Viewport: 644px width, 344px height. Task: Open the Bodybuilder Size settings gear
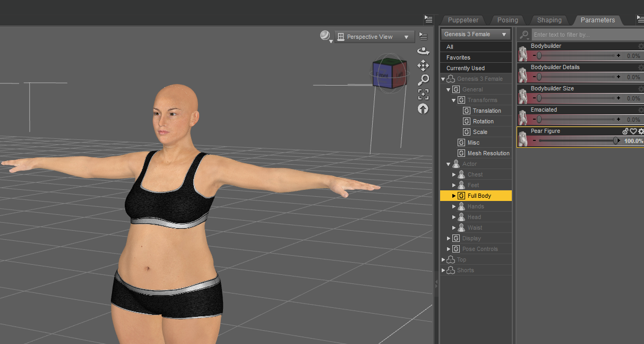641,89
